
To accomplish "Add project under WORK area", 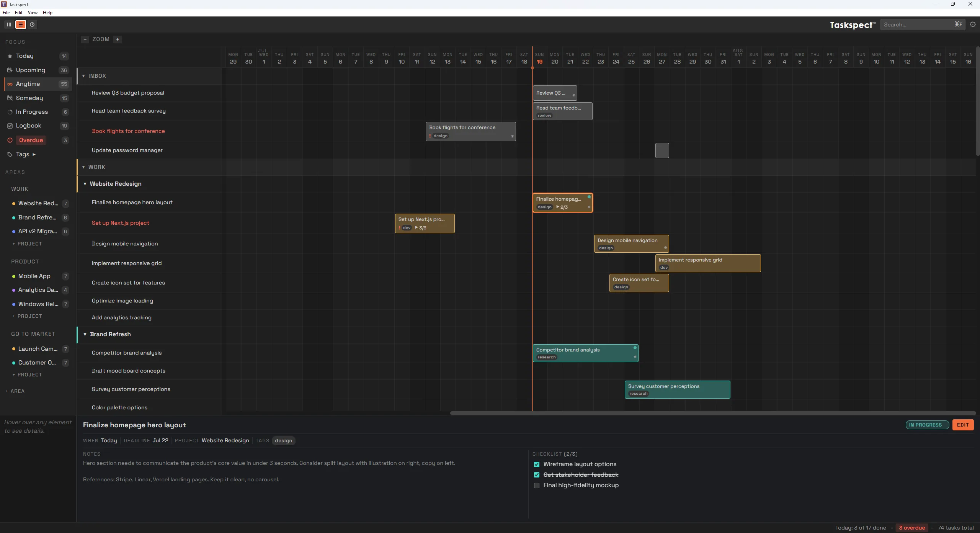I will click(27, 244).
